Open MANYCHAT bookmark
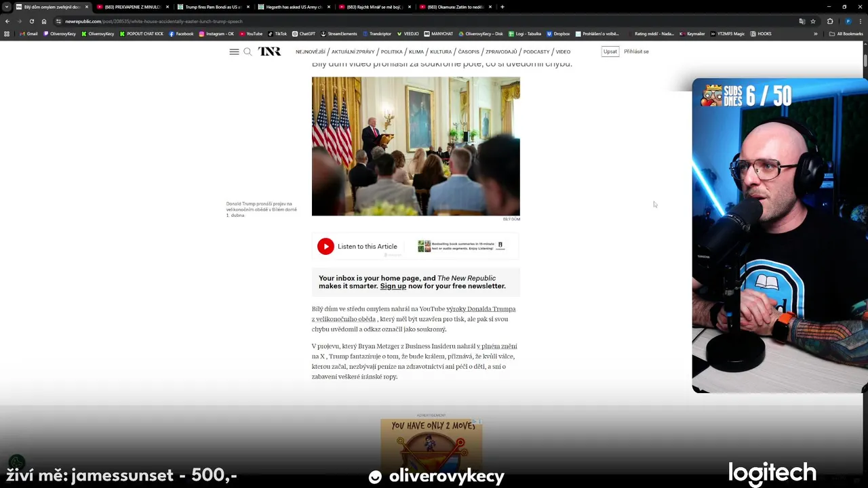 [439, 33]
